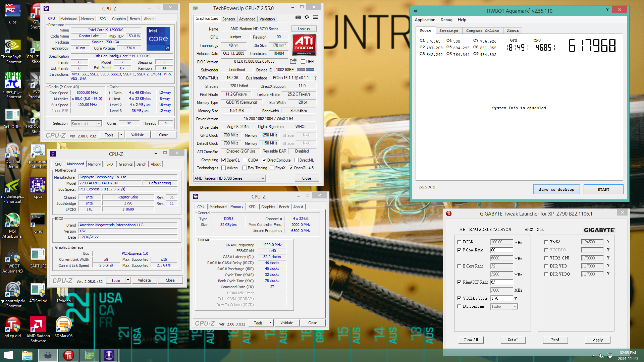Click the Aquamark help question mark icon
Screen dimensions: 644x362
[x=607, y=9]
